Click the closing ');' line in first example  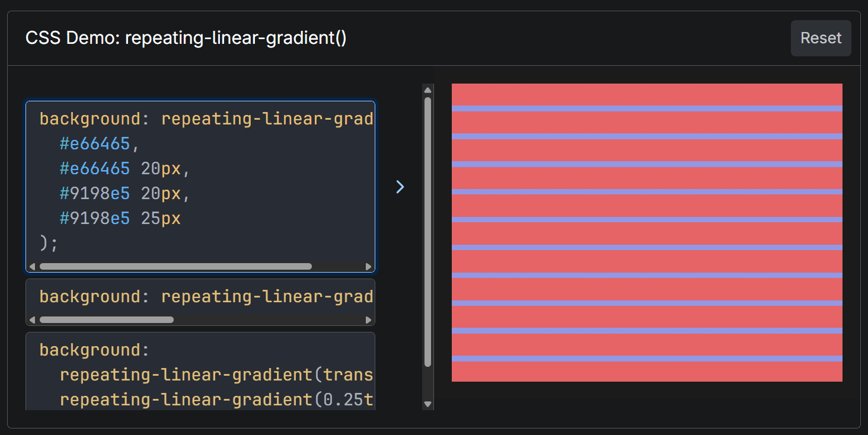pyautogui.click(x=50, y=244)
